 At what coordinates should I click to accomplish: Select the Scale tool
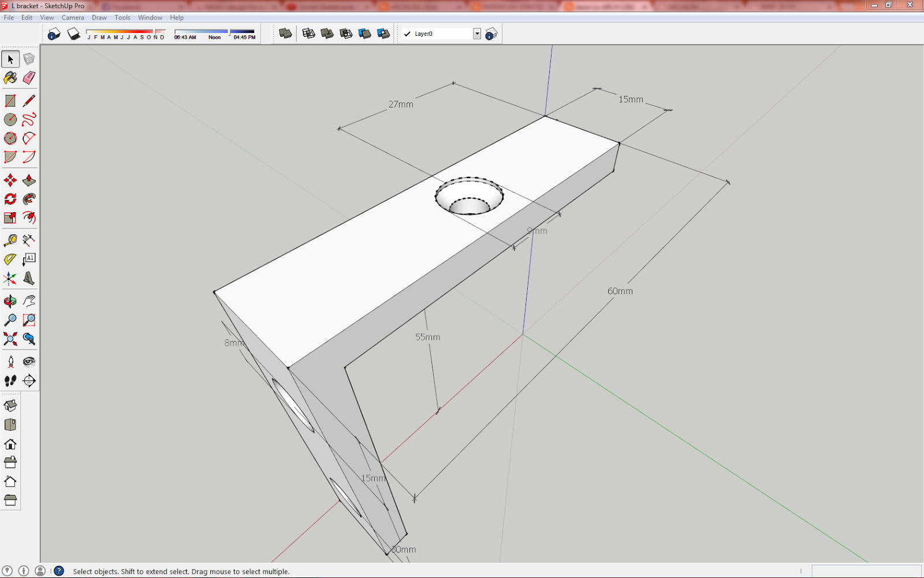10,217
